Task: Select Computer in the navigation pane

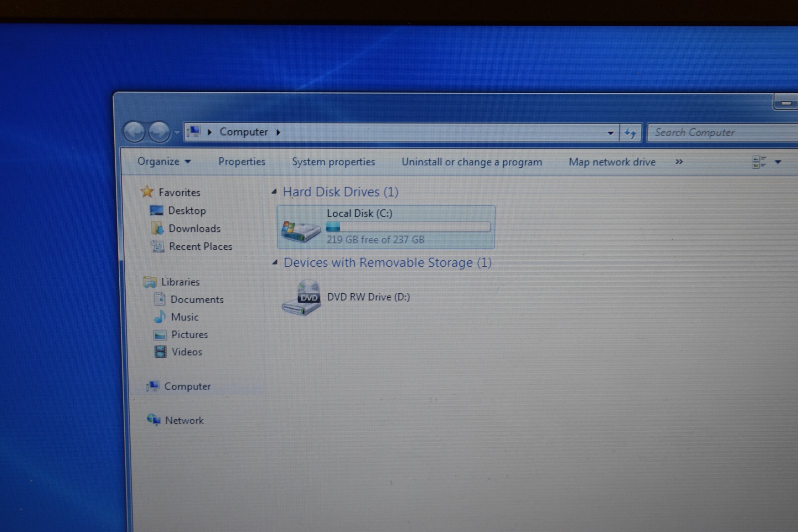Action: click(187, 386)
